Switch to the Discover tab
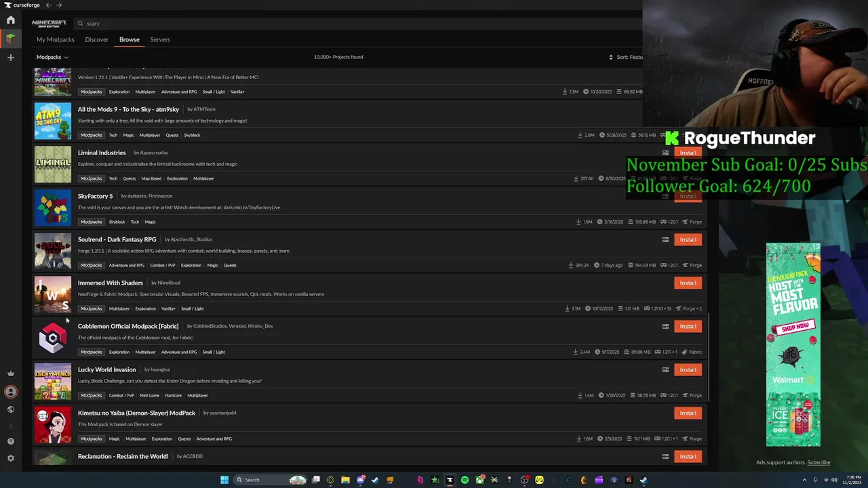The image size is (868, 488). point(96,39)
